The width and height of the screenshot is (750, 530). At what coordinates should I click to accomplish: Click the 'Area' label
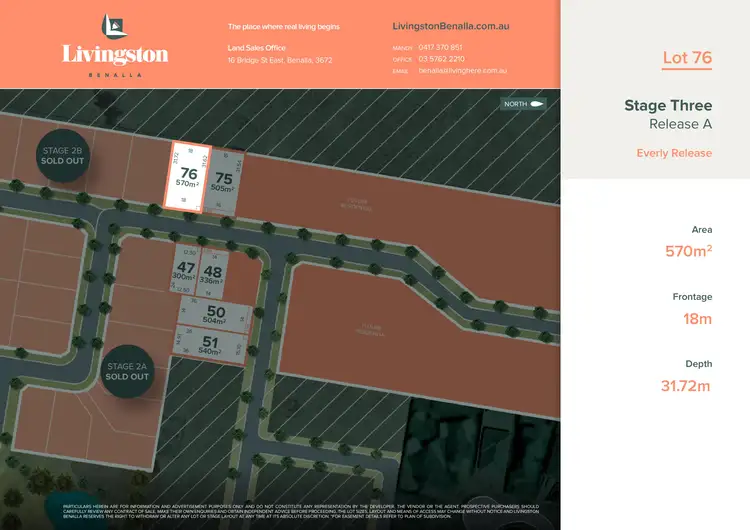702,230
